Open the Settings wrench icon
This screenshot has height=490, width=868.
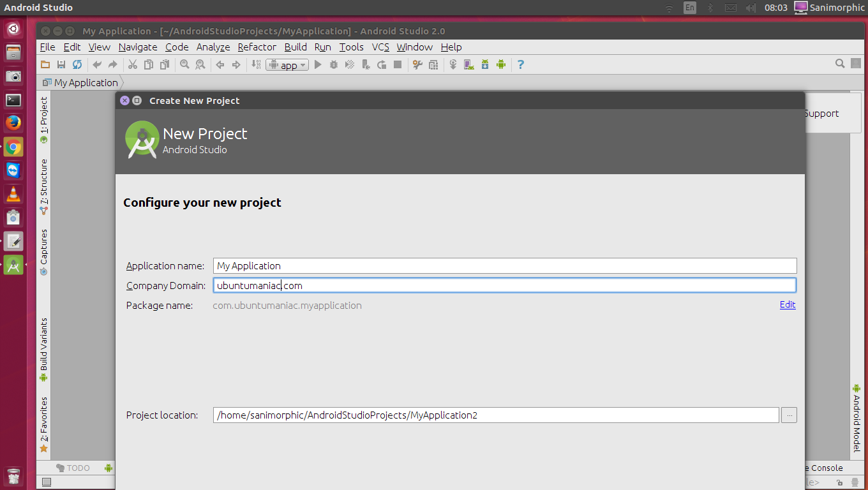417,64
